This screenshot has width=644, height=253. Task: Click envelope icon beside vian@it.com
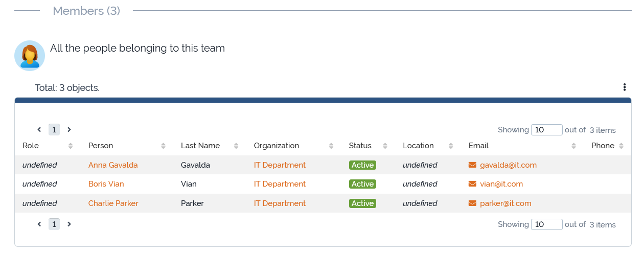[x=472, y=184]
